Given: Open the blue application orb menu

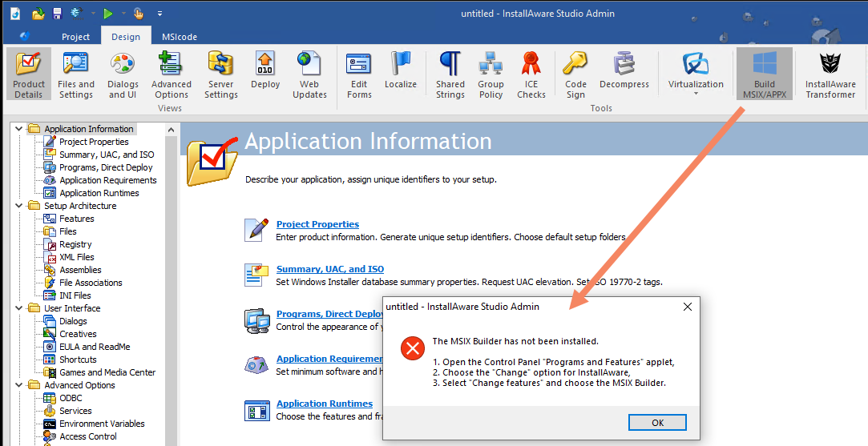Looking at the screenshot, I should click(x=25, y=37).
